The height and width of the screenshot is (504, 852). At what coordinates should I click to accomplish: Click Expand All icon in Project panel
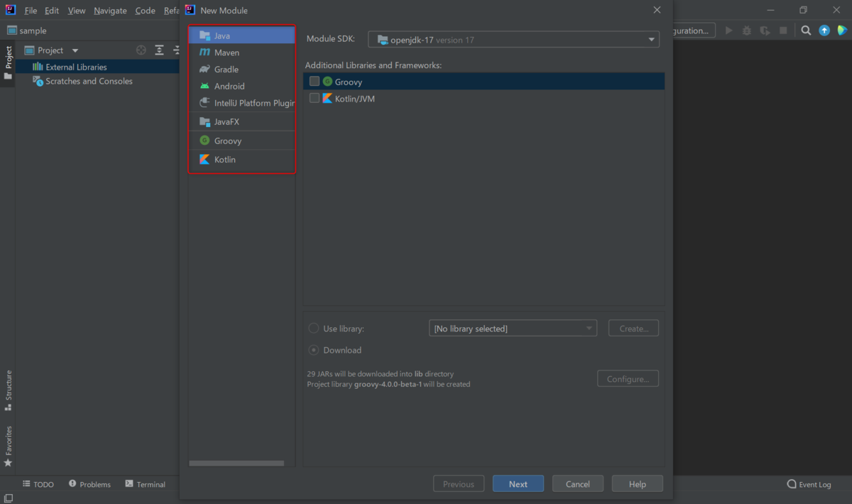[x=160, y=50]
